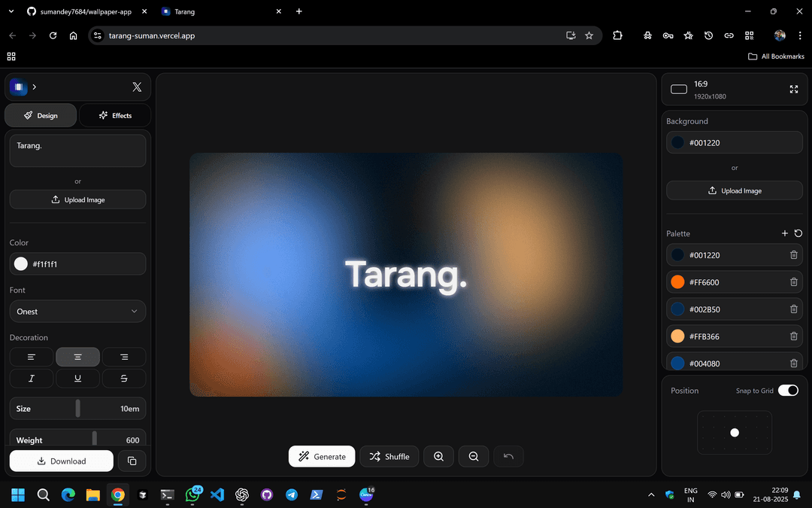Viewport: 812px width, 508px height.
Task: Click the Tarang text input field
Action: 77,150
